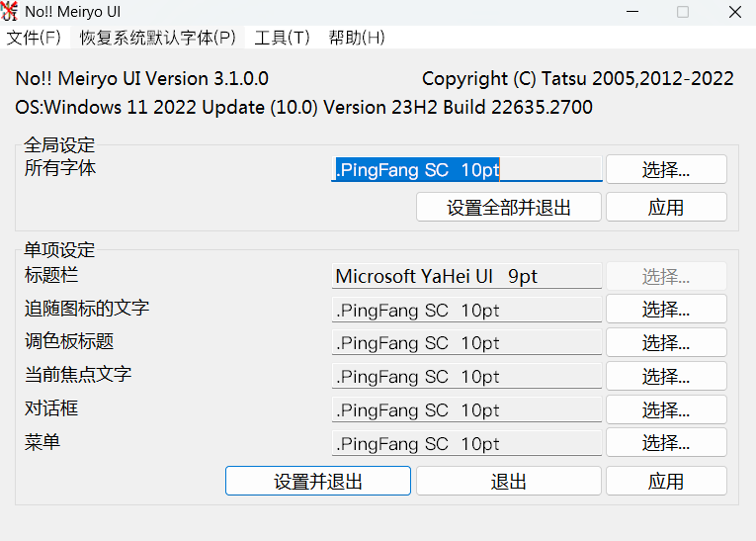Screen dimensions: 756x541
Task: Click the No!! Meiryo UI app icon
Action: pyautogui.click(x=11, y=12)
